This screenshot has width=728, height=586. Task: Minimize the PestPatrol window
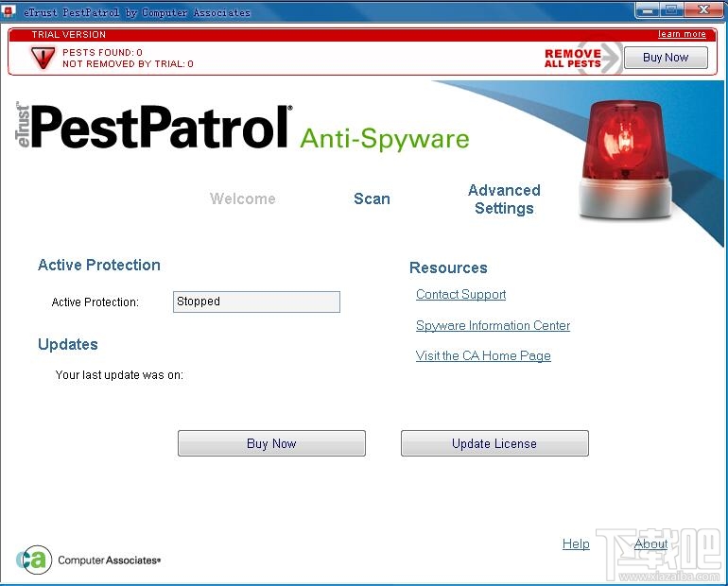point(648,10)
